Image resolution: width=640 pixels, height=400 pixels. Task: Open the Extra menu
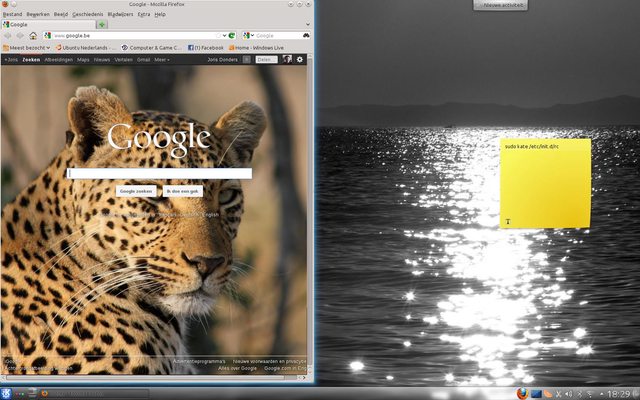[144, 14]
